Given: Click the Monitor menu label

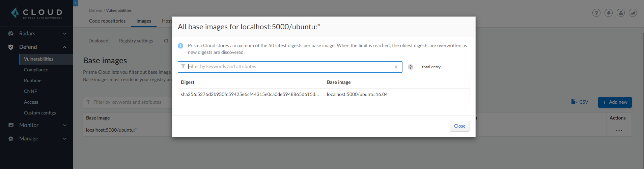Looking at the screenshot, I should (29, 125).
